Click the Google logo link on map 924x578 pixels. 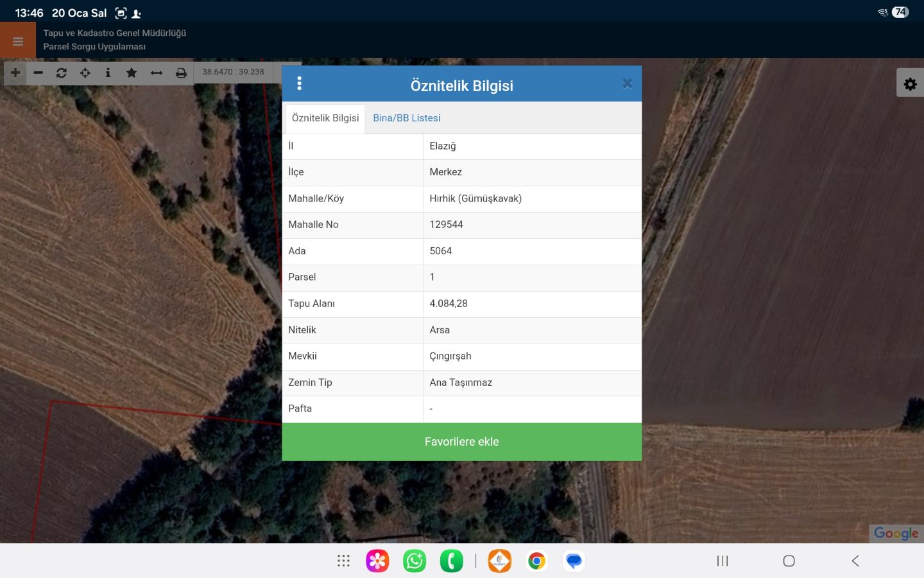pyautogui.click(x=896, y=533)
